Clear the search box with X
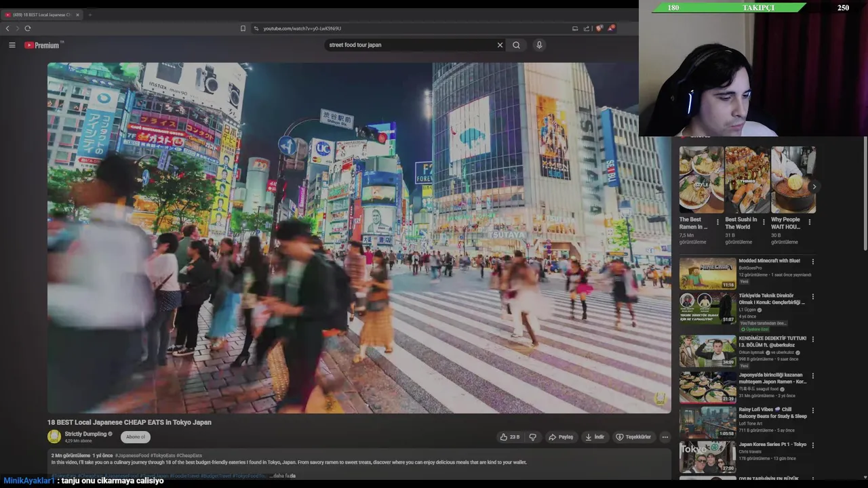 500,45
